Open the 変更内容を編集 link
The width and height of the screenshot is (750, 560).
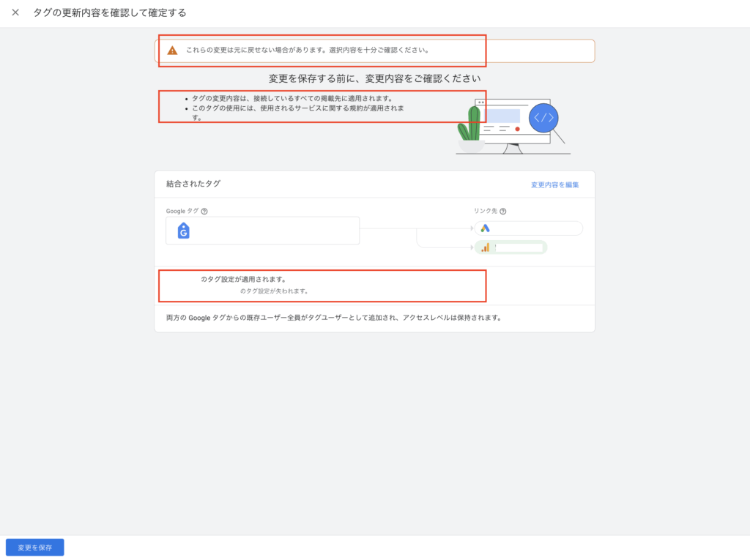click(555, 184)
